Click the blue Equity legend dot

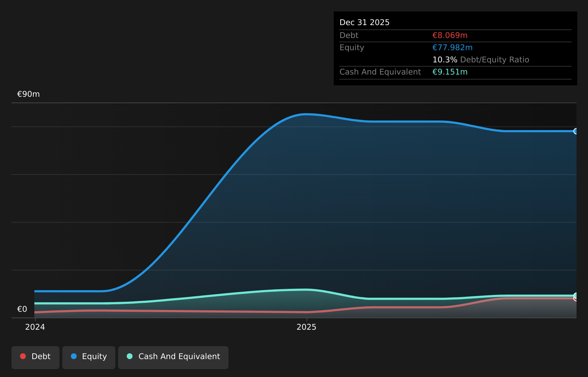[74, 356]
